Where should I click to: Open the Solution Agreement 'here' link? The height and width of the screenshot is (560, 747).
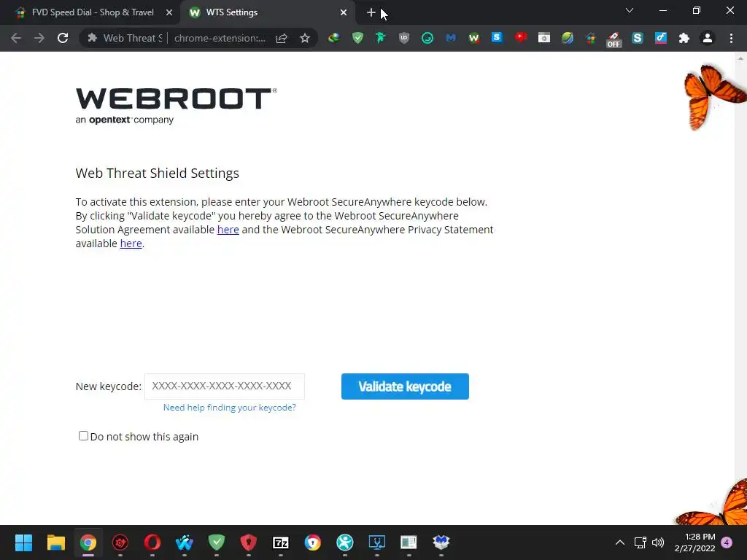(x=228, y=230)
